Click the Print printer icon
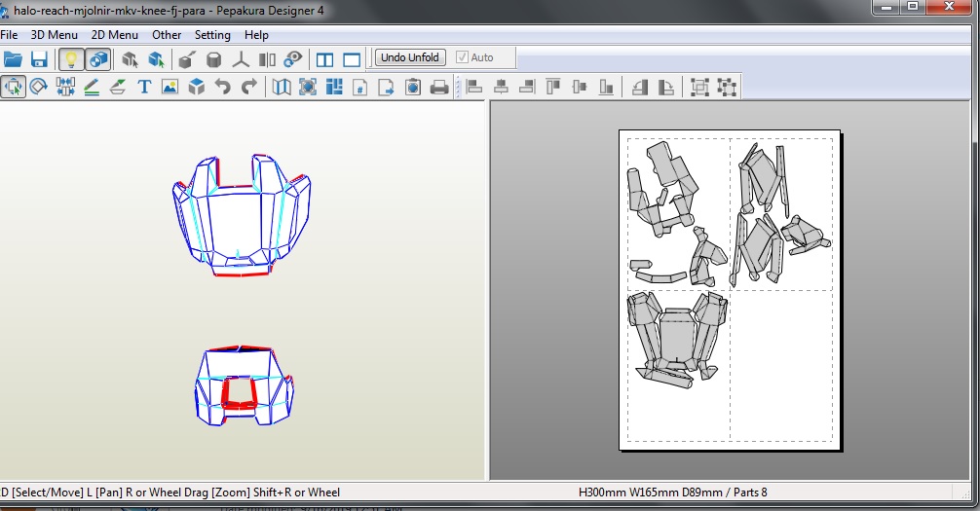 439,87
